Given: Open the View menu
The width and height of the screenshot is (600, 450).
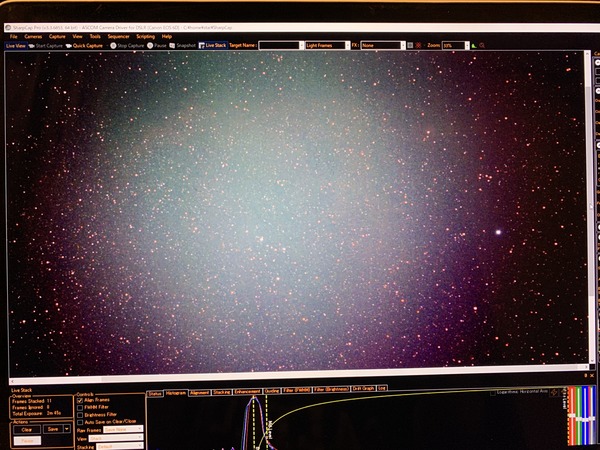Looking at the screenshot, I should (77, 36).
